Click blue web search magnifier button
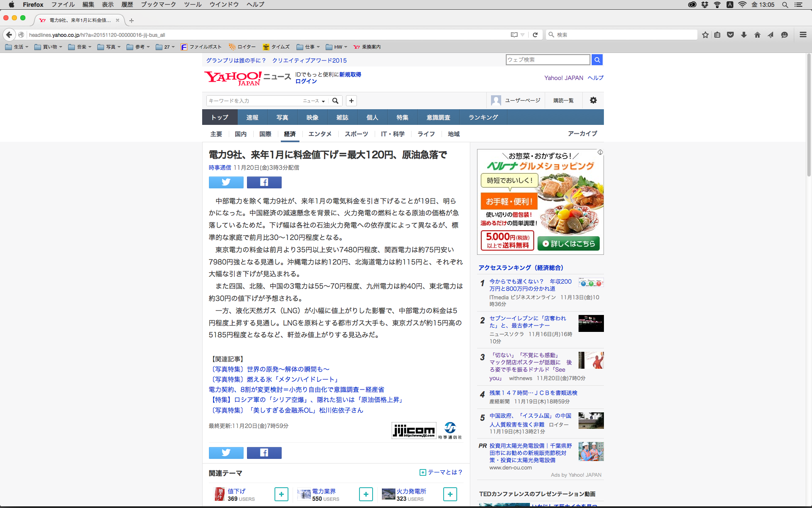Screen dimensions: 812x508 click(x=597, y=60)
